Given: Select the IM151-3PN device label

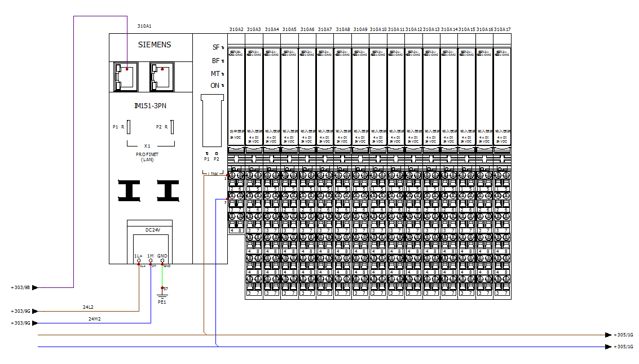Looking at the screenshot, I should 151,106.
